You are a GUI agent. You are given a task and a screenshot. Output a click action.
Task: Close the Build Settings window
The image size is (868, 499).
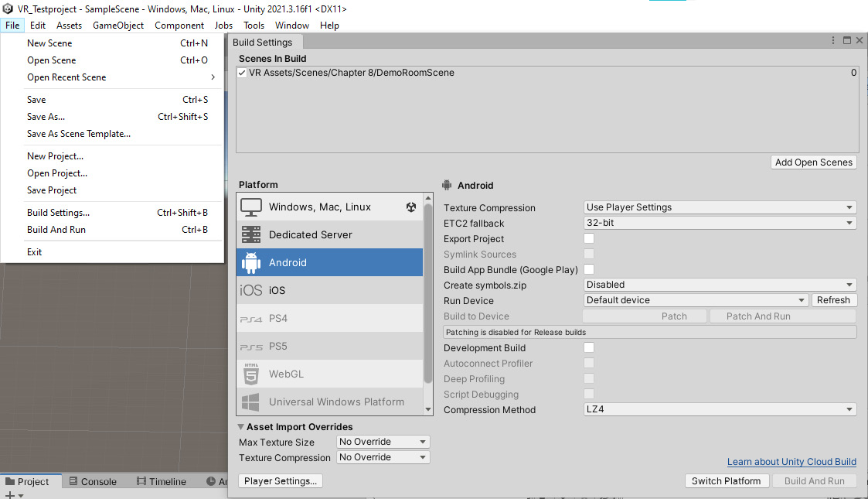[x=859, y=40]
